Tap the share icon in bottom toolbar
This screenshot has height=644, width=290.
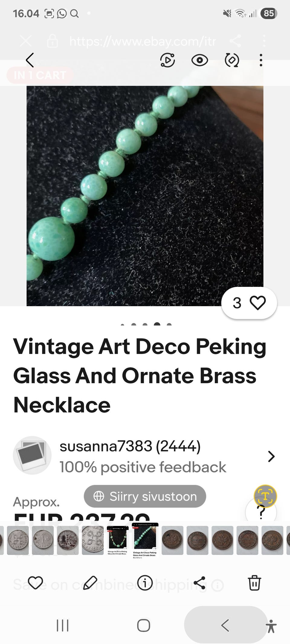click(200, 583)
